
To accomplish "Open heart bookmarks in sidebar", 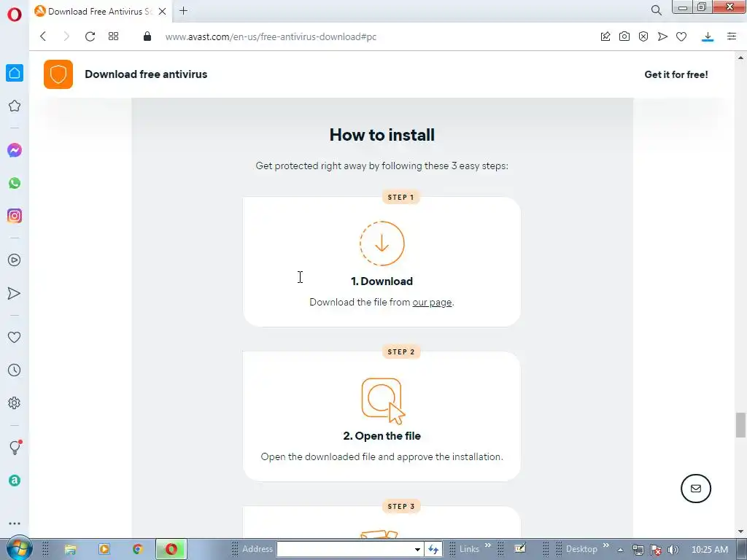I will 15,337.
